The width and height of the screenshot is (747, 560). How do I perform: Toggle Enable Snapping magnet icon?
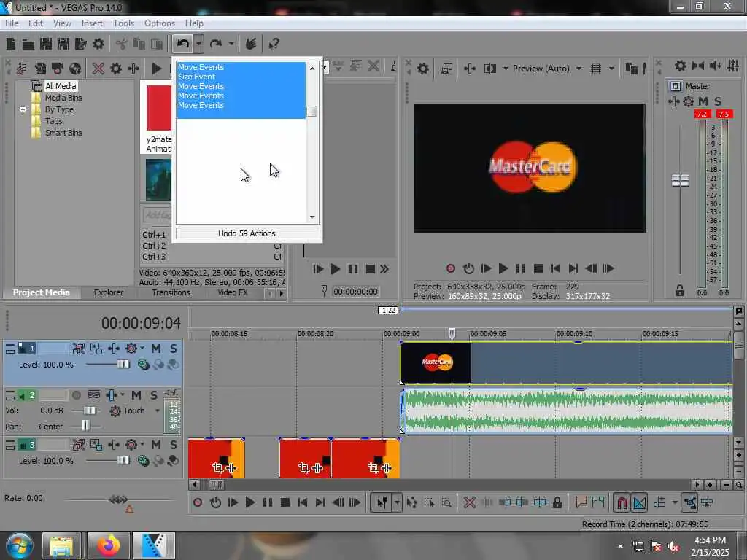[x=622, y=502]
